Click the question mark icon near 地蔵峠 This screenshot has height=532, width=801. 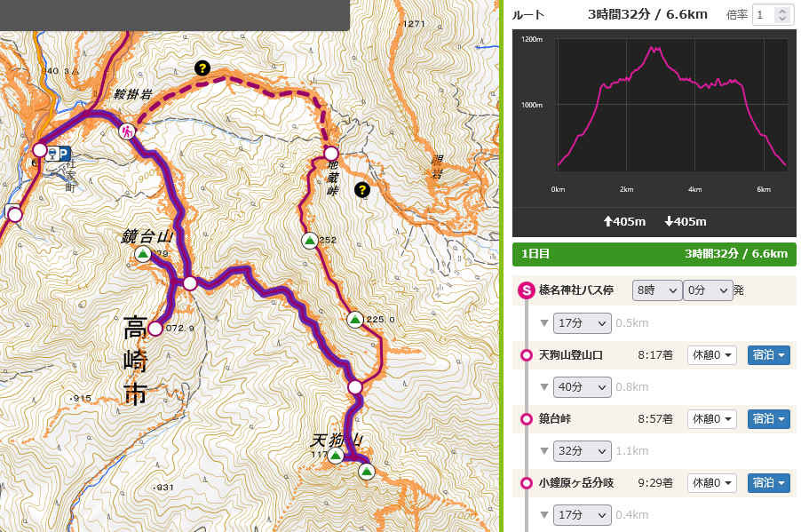pyautogui.click(x=363, y=189)
